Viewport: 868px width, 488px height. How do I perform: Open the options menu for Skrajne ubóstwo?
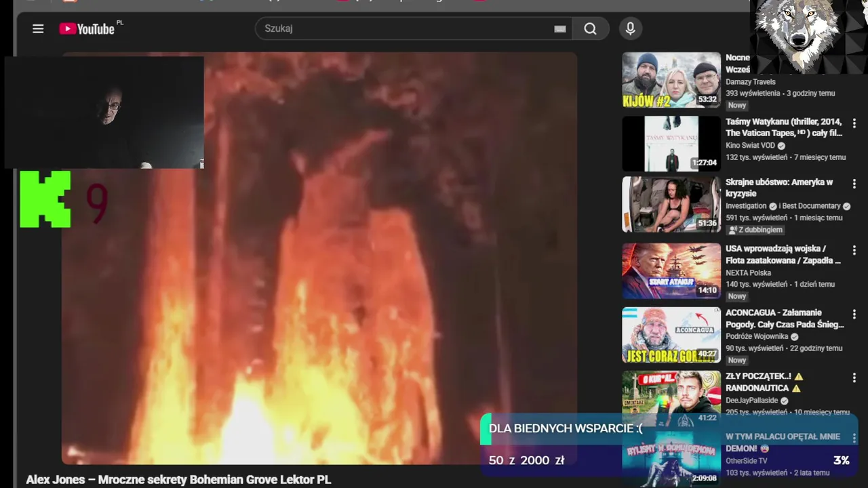(x=854, y=184)
